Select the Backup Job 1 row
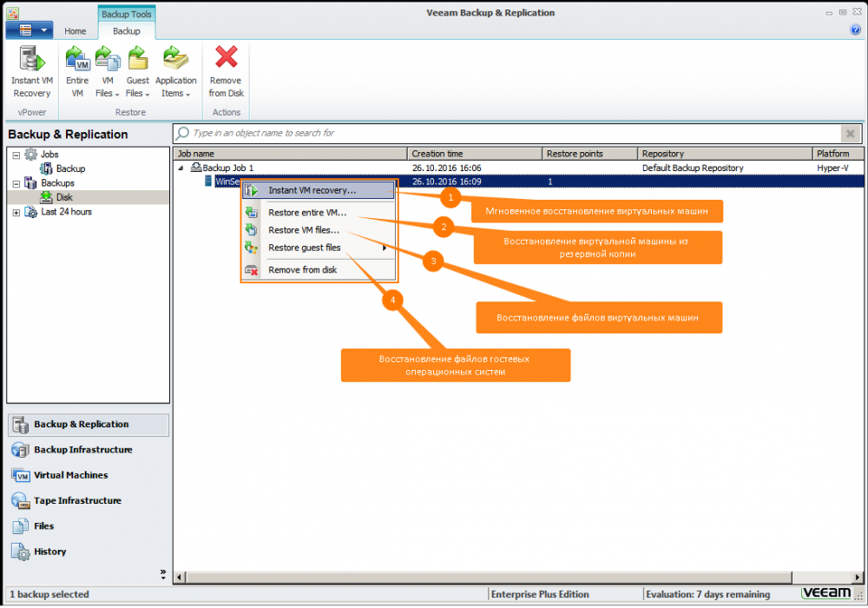 click(518, 168)
